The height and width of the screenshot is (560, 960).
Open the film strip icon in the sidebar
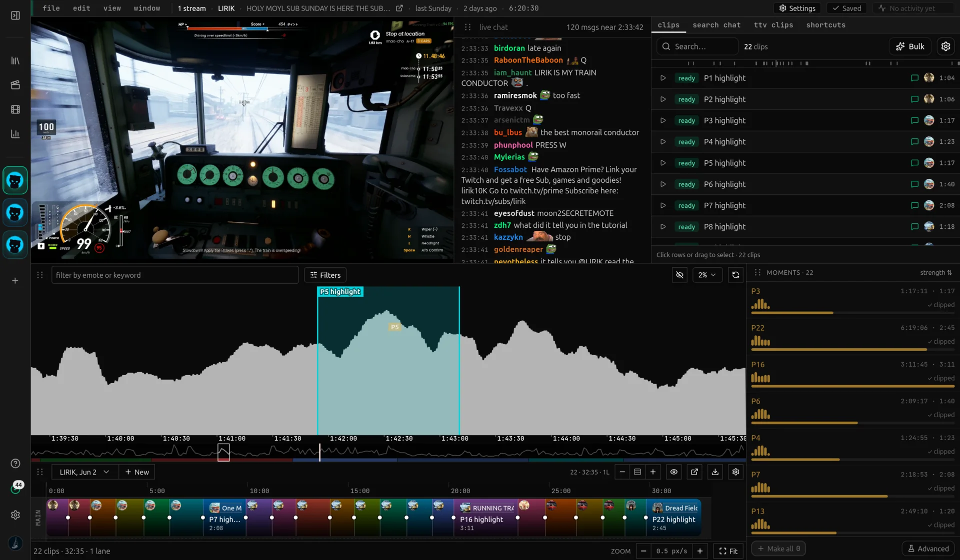tap(15, 109)
